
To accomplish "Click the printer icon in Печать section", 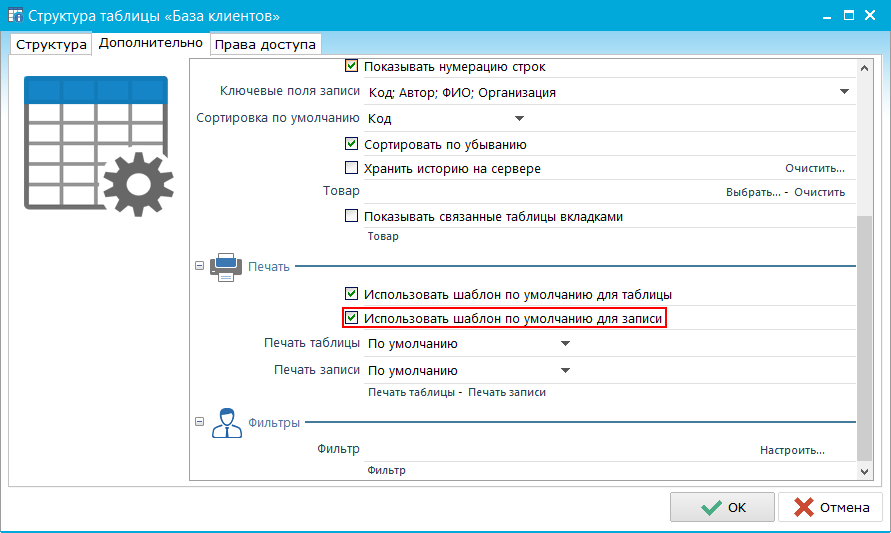I will [x=225, y=267].
